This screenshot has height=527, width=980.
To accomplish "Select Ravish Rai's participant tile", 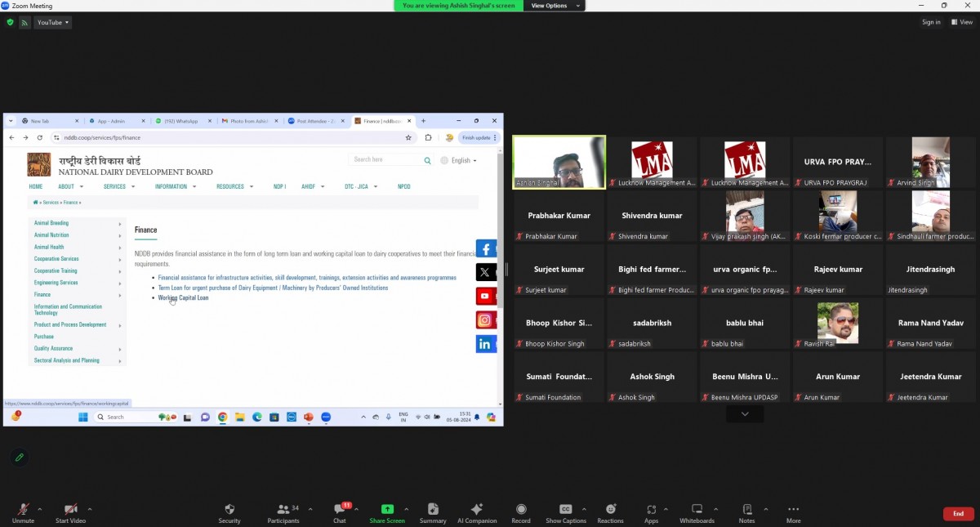I will [838, 323].
